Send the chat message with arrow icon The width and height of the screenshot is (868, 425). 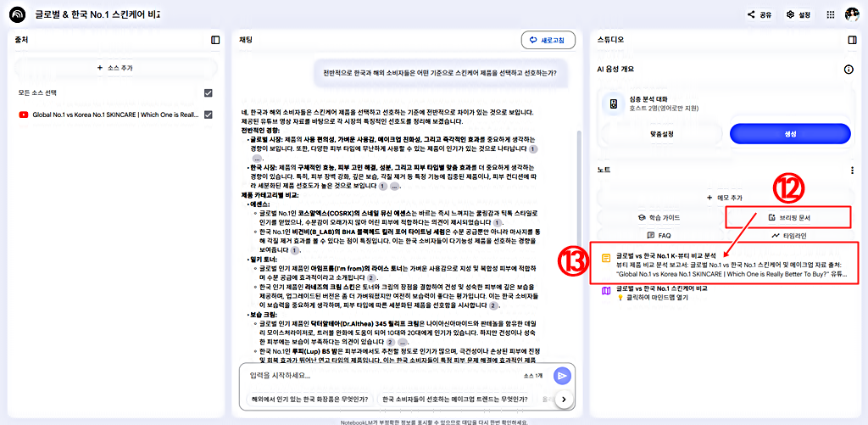[x=563, y=377]
